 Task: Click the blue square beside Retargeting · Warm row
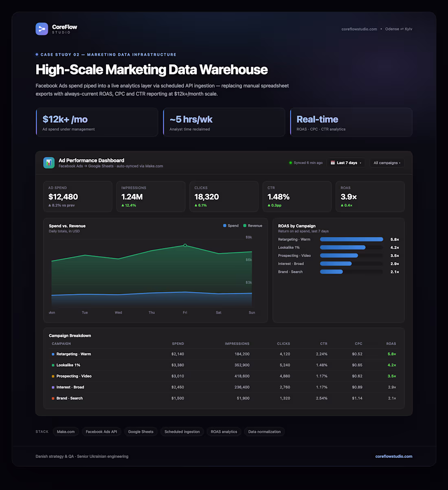coord(53,354)
